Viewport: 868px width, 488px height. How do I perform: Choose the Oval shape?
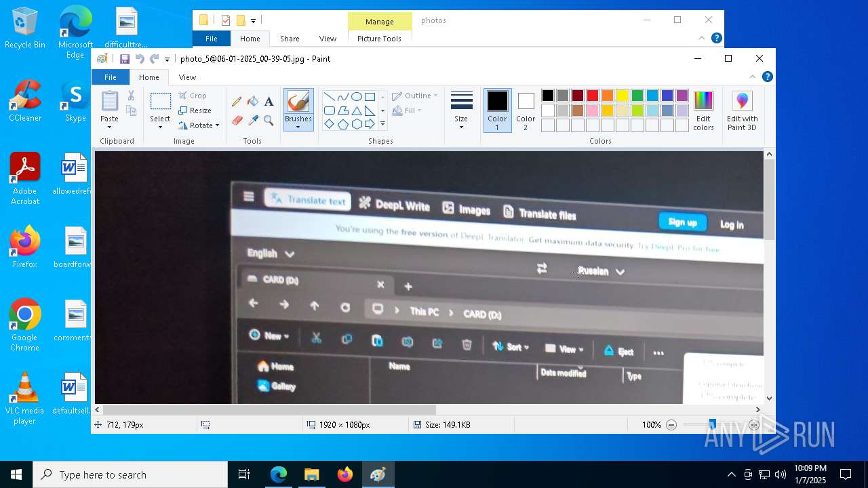[x=356, y=97]
